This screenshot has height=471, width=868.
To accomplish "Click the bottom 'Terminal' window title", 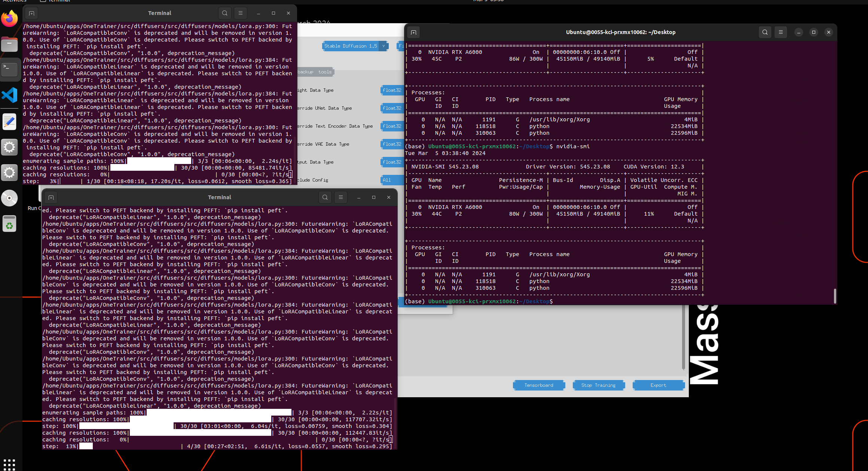I will [219, 197].
